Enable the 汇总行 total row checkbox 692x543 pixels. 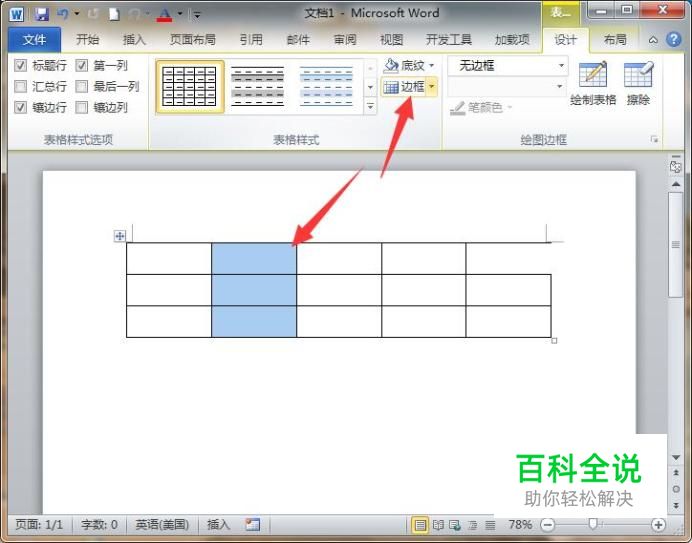coord(20,87)
